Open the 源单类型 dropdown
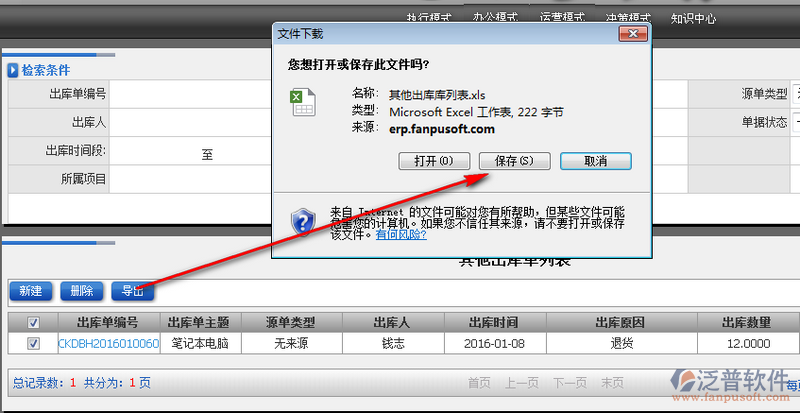 [x=796, y=94]
